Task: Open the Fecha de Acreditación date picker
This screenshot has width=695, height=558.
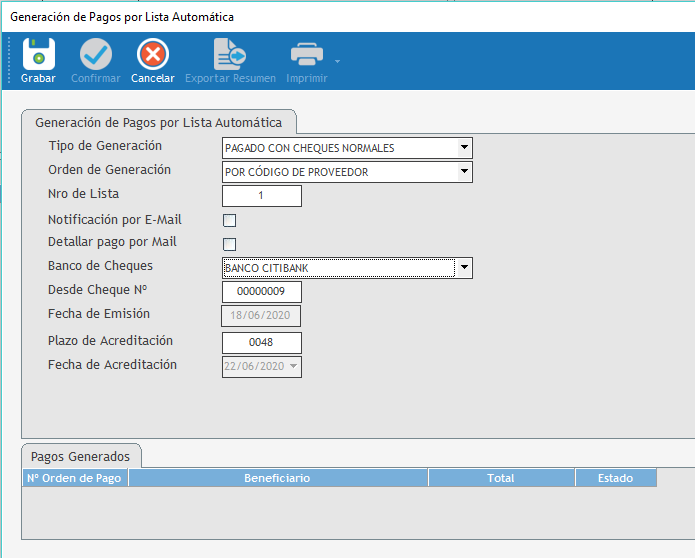Action: 293,367
